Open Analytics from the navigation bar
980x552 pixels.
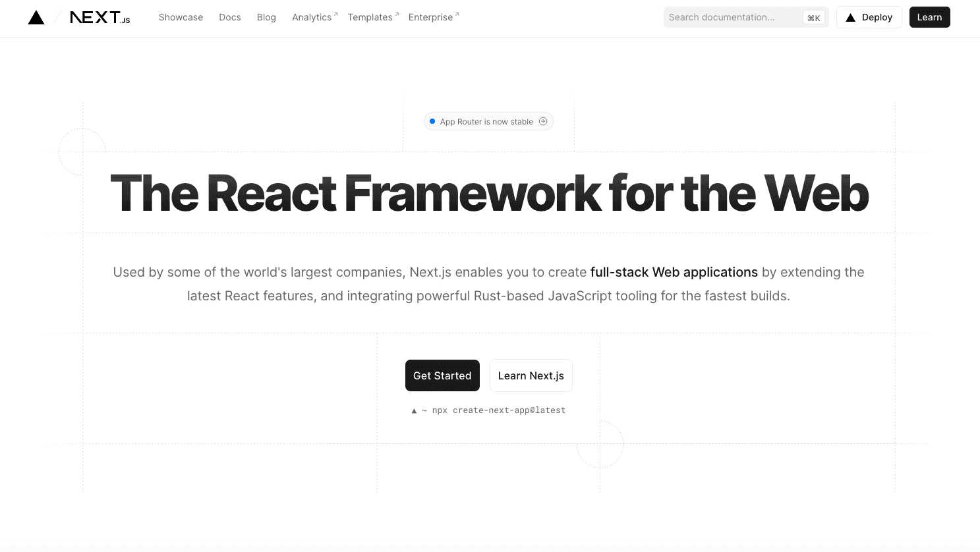(311, 17)
